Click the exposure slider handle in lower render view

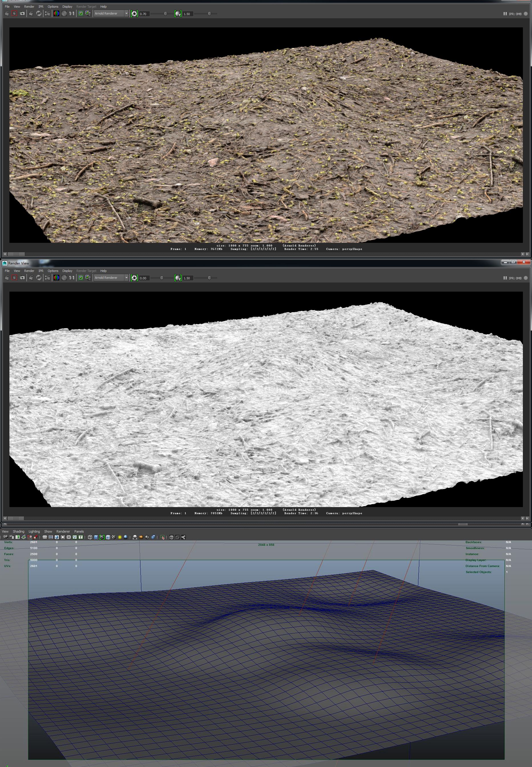pos(162,278)
